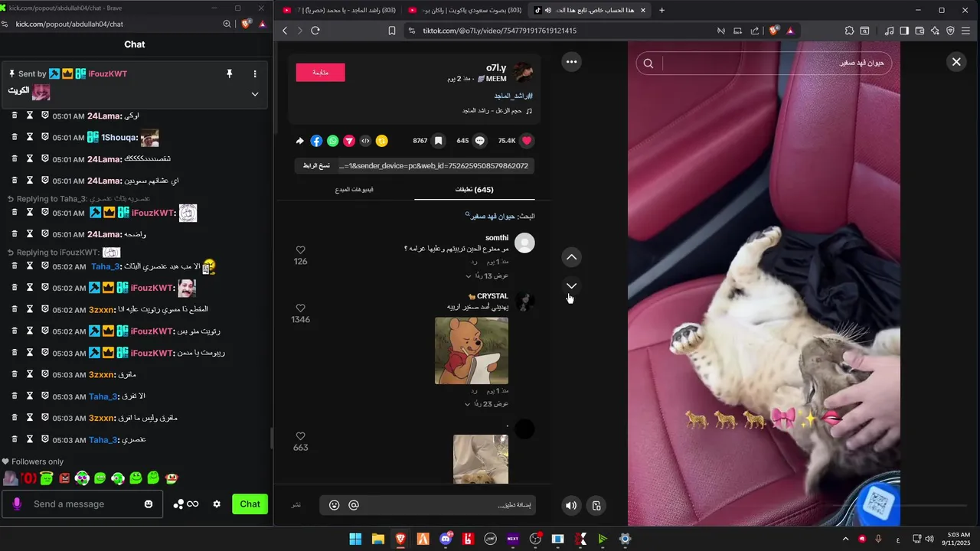
Task: Get embed code with code icon
Action: point(365,141)
